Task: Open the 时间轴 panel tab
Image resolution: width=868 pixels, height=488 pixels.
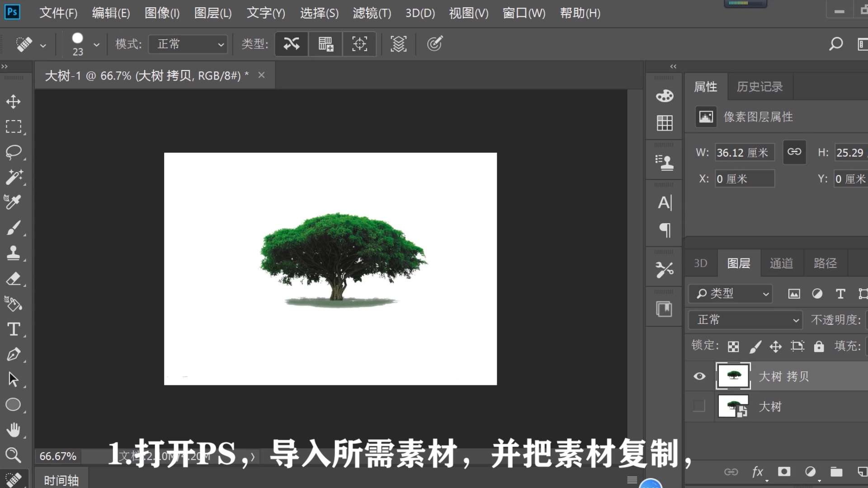Action: (61, 480)
